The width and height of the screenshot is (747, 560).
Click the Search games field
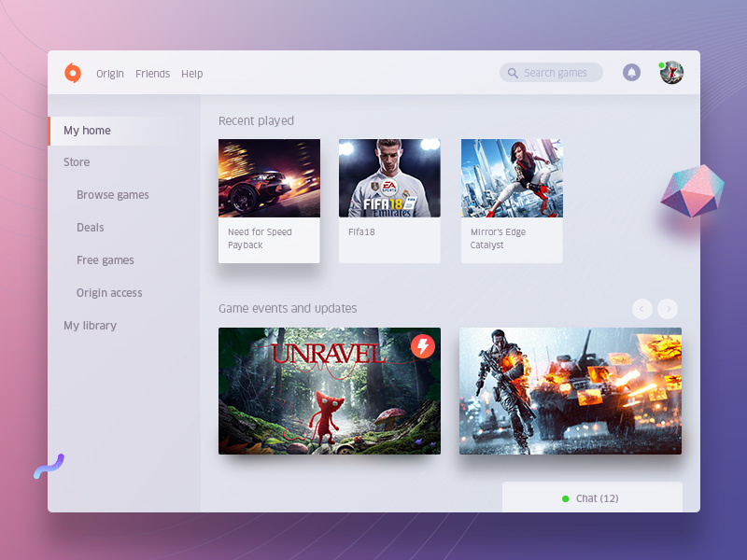tap(551, 73)
